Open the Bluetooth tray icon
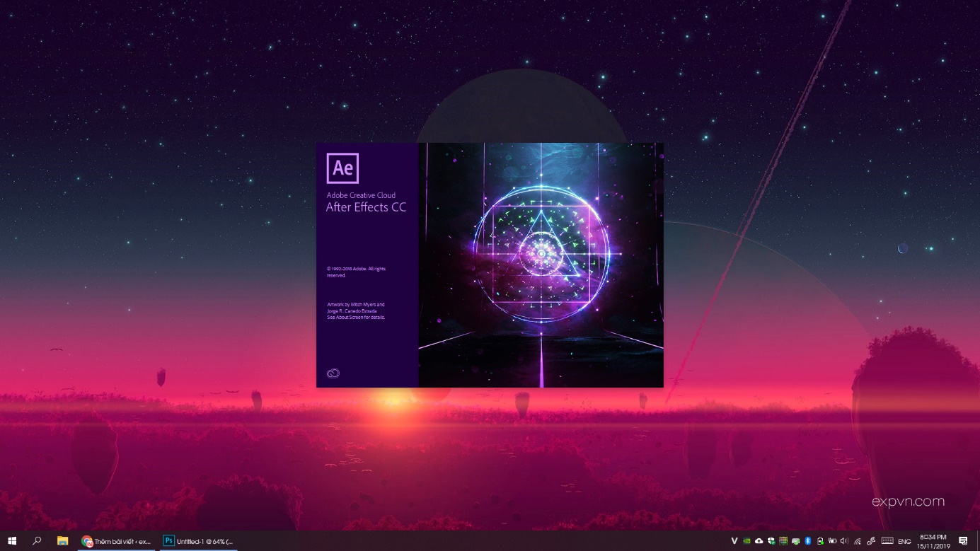This screenshot has height=551, width=980. point(807,540)
